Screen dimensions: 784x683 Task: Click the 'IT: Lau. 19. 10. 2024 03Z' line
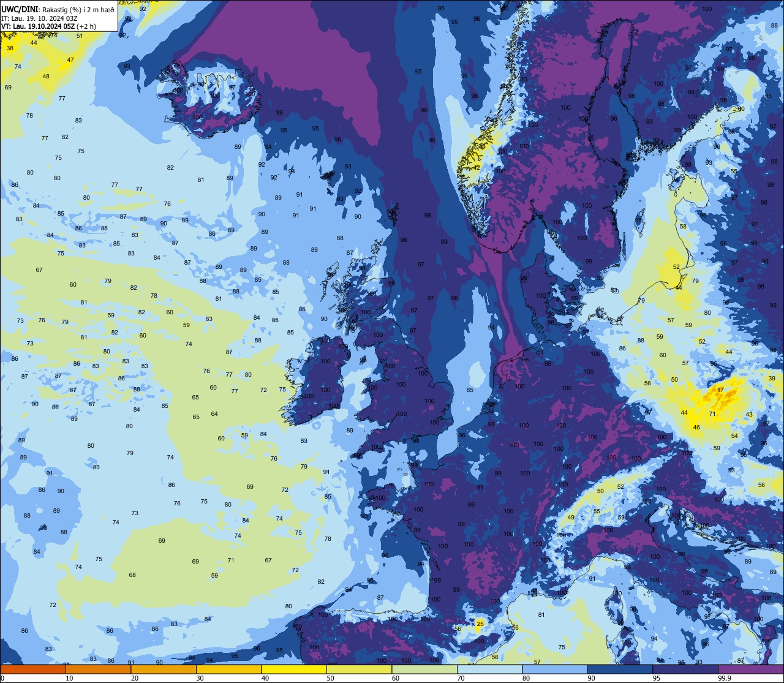coord(39,18)
